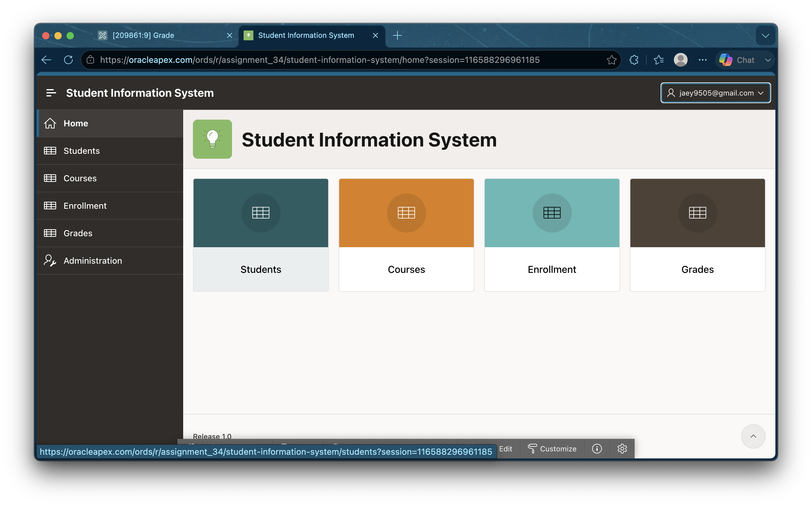Open the Copilot Chat button

tap(737, 60)
